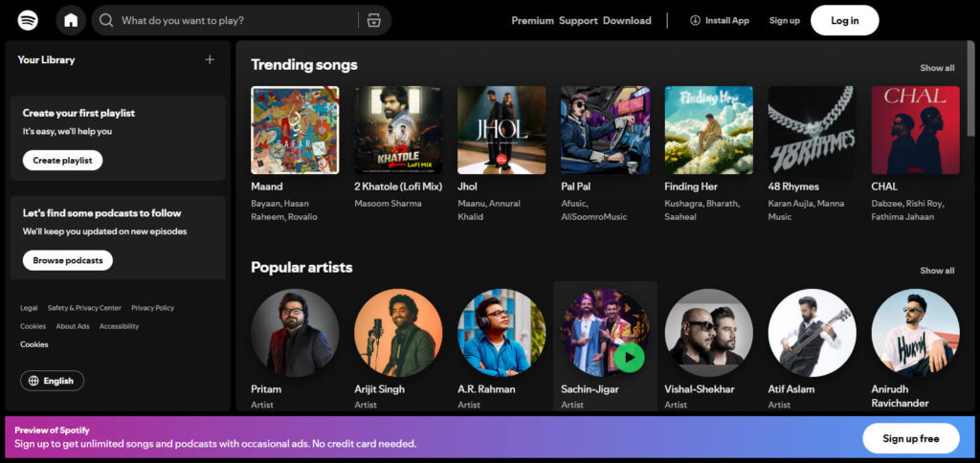Open Anirudh Ravichander artist photo

pos(915,332)
